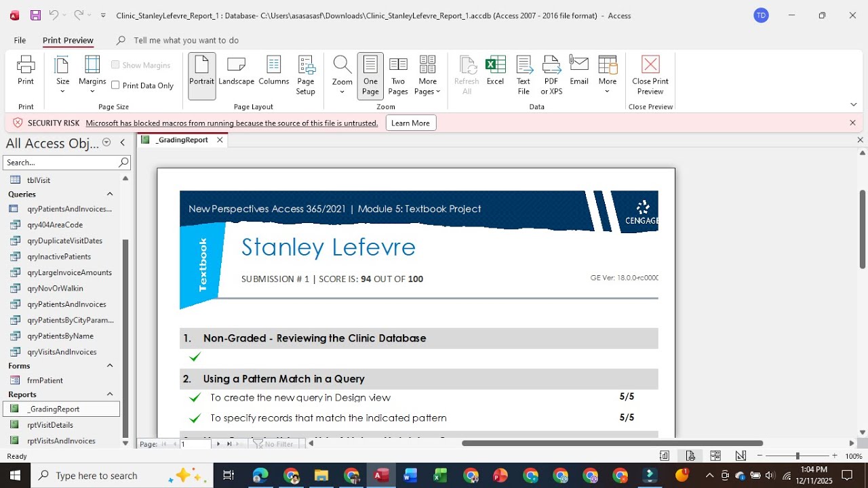The width and height of the screenshot is (868, 488).
Task: Click the navigation Search magnifier icon
Action: (123, 163)
